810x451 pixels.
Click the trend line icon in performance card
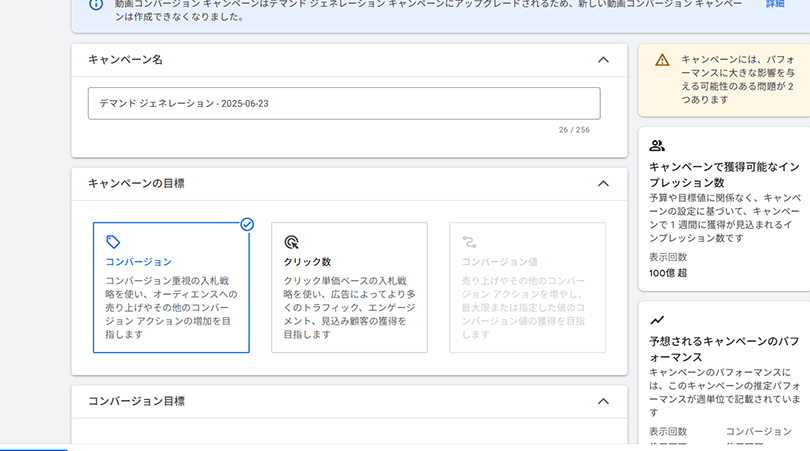[x=657, y=320]
